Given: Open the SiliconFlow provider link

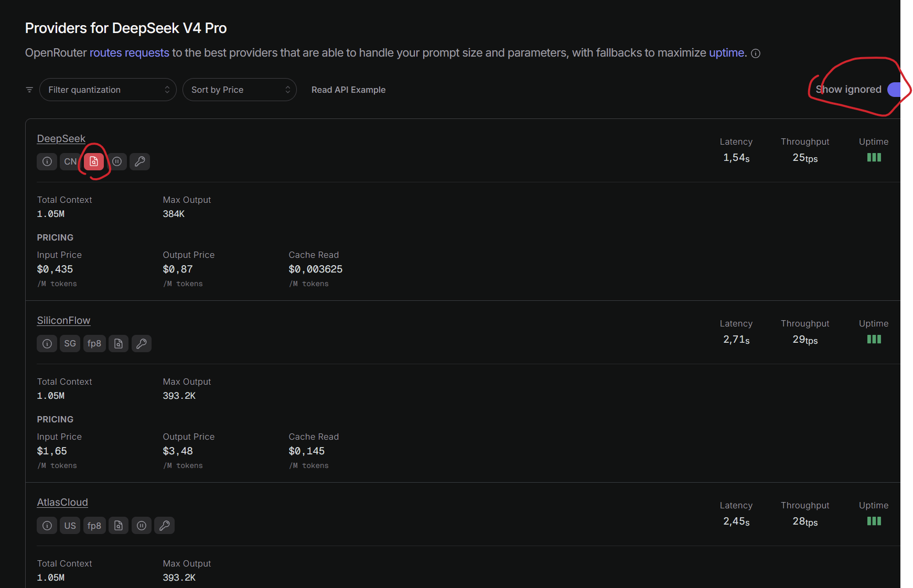Looking at the screenshot, I should tap(63, 320).
